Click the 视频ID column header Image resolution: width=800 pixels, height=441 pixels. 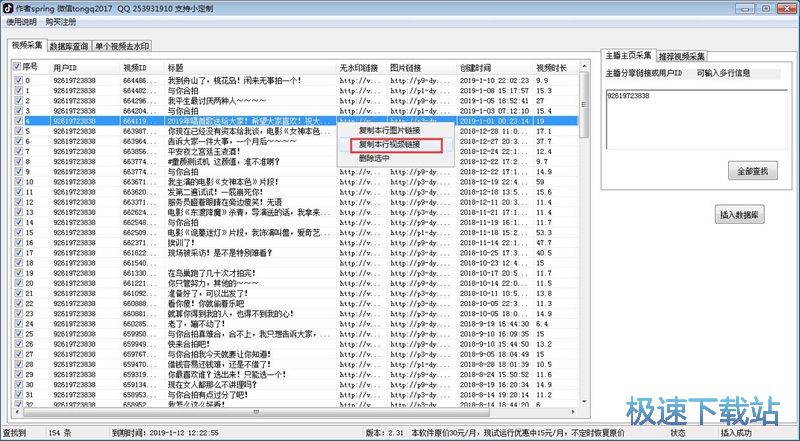point(142,67)
